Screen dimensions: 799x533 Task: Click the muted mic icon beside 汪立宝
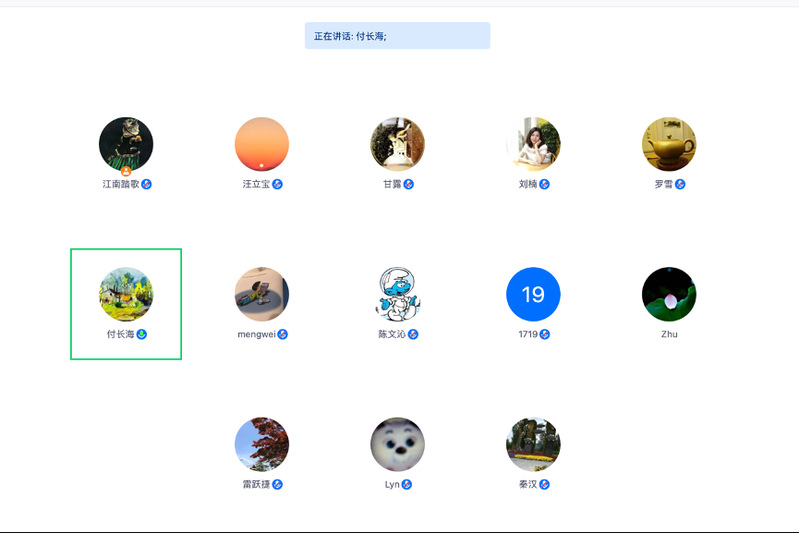tap(277, 184)
